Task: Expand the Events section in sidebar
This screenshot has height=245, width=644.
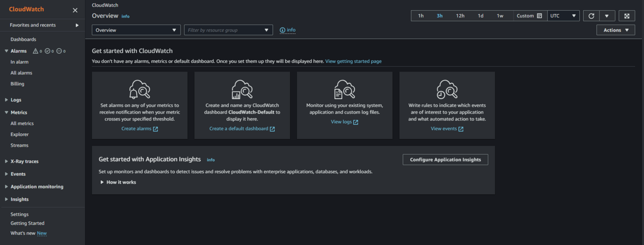Action: pyautogui.click(x=6, y=174)
